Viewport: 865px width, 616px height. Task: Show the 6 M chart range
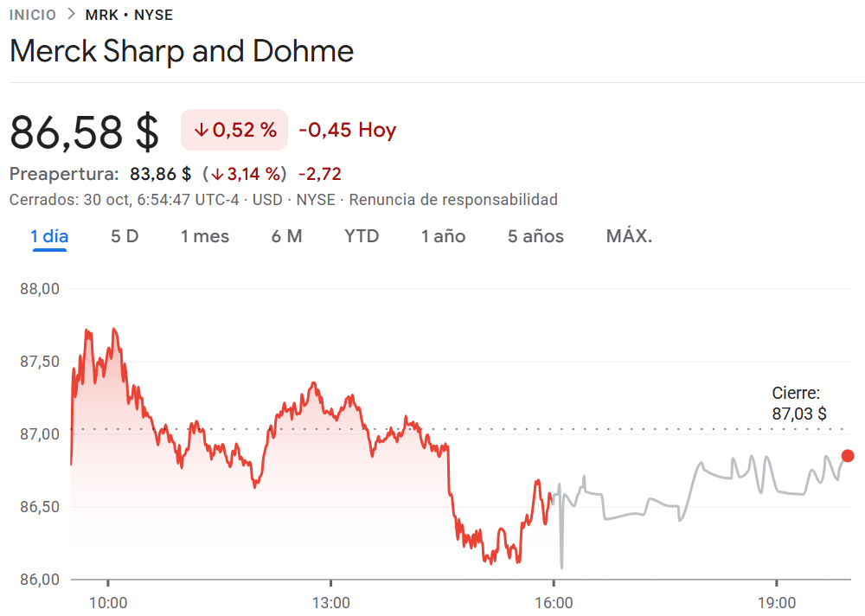pos(286,236)
